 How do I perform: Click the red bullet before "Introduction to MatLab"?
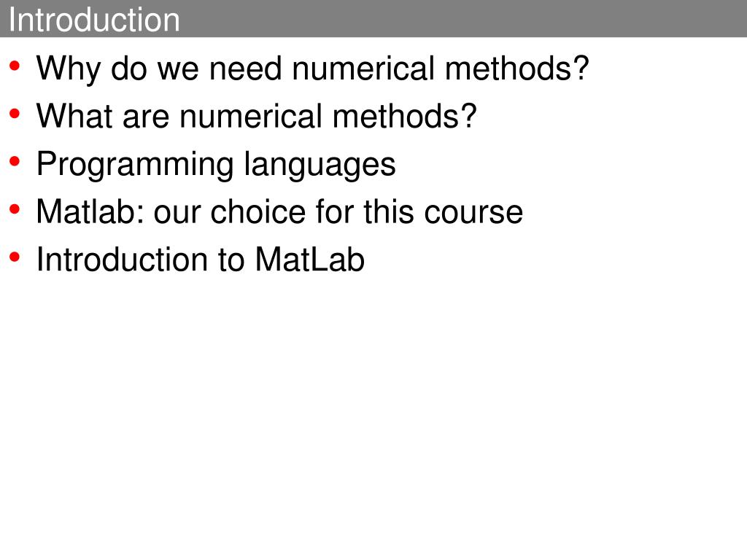coord(15,257)
